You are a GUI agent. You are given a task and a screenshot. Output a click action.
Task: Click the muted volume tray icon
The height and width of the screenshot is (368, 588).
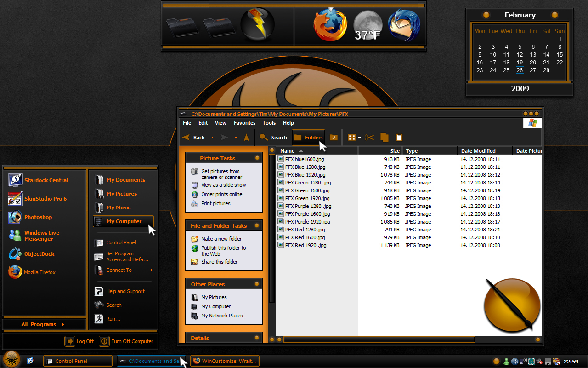pos(540,362)
